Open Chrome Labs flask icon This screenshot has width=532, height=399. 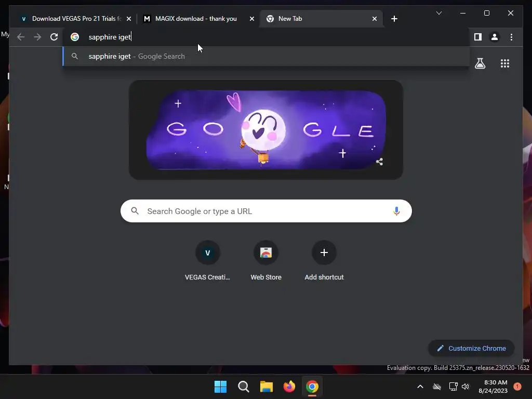coord(480,63)
